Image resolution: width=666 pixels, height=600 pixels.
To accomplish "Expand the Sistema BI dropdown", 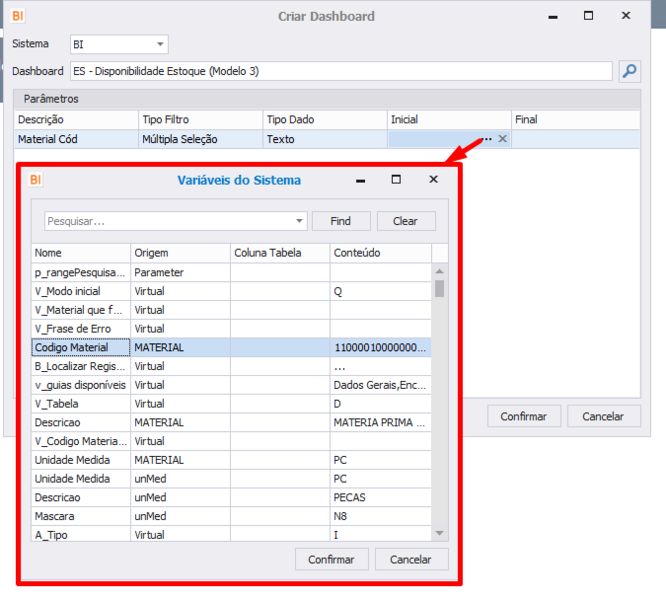I will (x=160, y=44).
